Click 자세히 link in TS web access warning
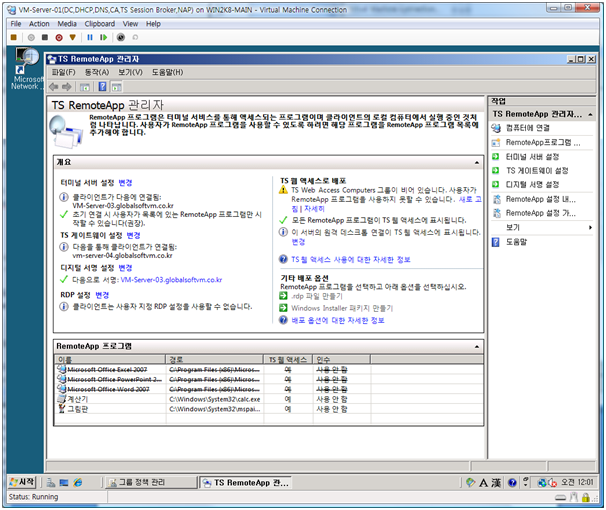Image resolution: width=606 pixels, height=510 pixels. click(314, 209)
